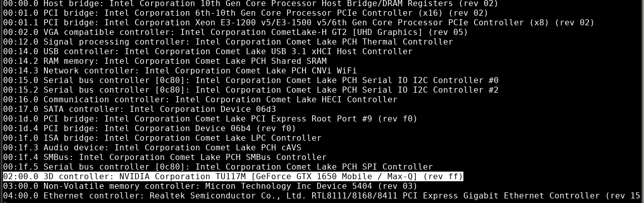Click the USB controller xHCI line
644x203 pixels.
tap(207, 52)
